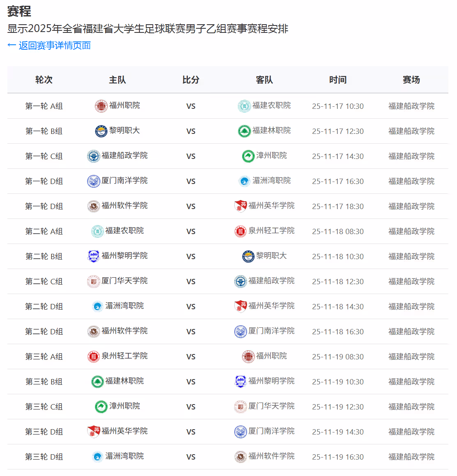The image size is (457, 476).
Task: Select the 泉州轻工学院 red seal logo
Action: tap(241, 231)
